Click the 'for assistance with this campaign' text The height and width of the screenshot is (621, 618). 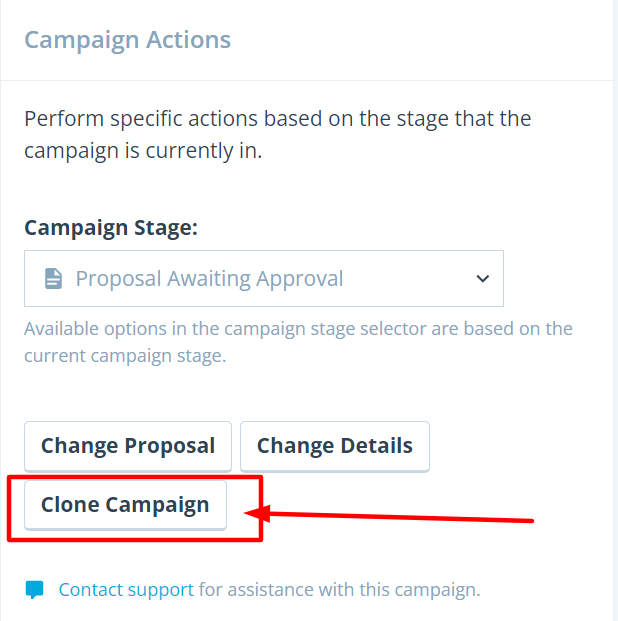[340, 590]
